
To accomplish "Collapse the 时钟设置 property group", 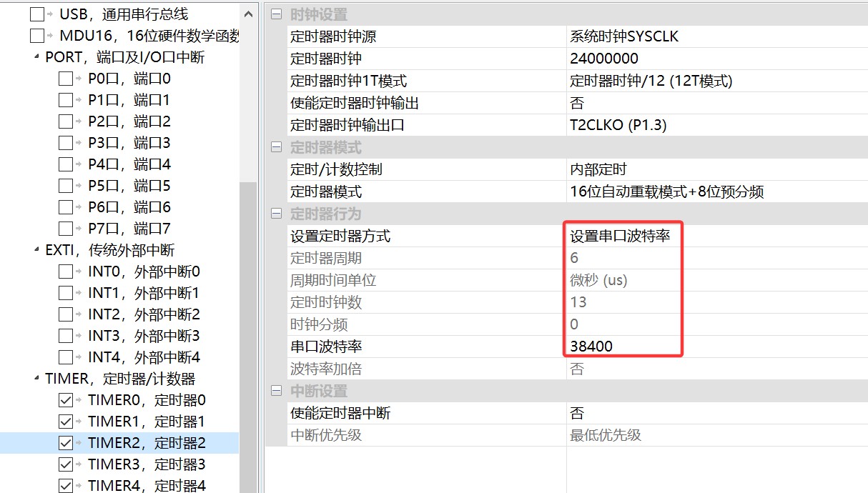I will point(276,15).
